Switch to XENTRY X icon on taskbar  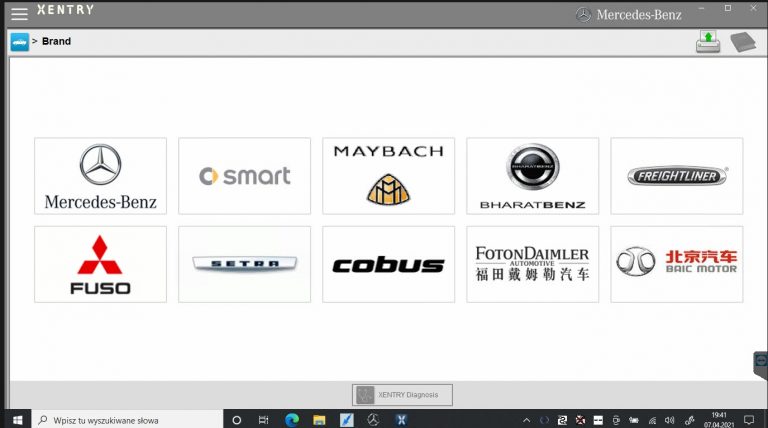[401, 420]
